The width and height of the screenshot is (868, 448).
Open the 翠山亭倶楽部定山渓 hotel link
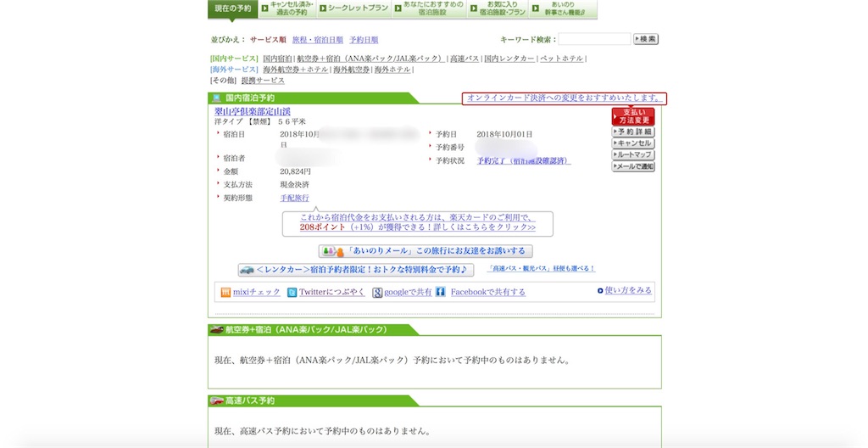[x=253, y=112]
